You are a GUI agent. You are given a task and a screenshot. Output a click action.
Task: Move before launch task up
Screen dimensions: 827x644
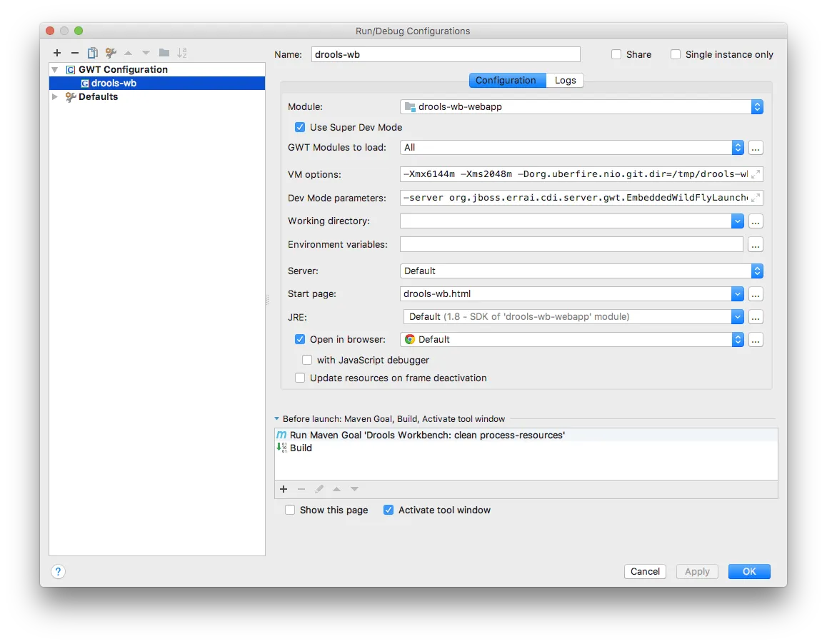336,490
